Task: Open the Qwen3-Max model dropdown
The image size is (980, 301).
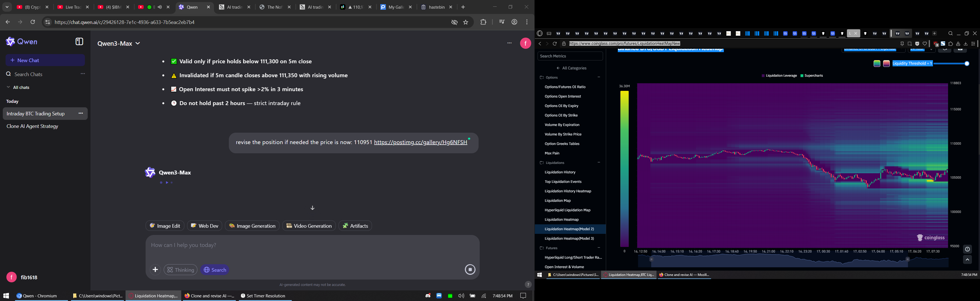Action: click(x=119, y=44)
